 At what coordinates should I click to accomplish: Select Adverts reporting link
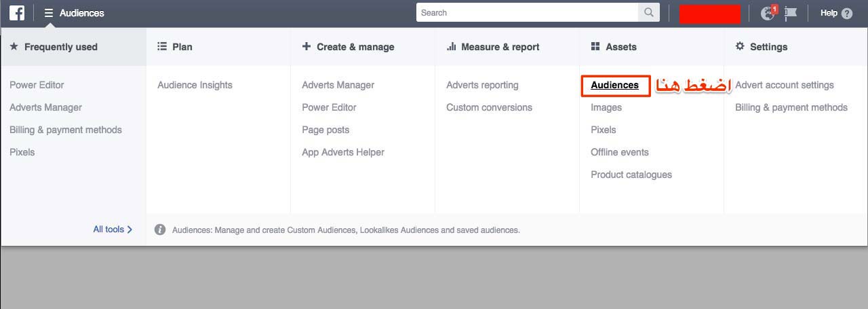point(482,85)
